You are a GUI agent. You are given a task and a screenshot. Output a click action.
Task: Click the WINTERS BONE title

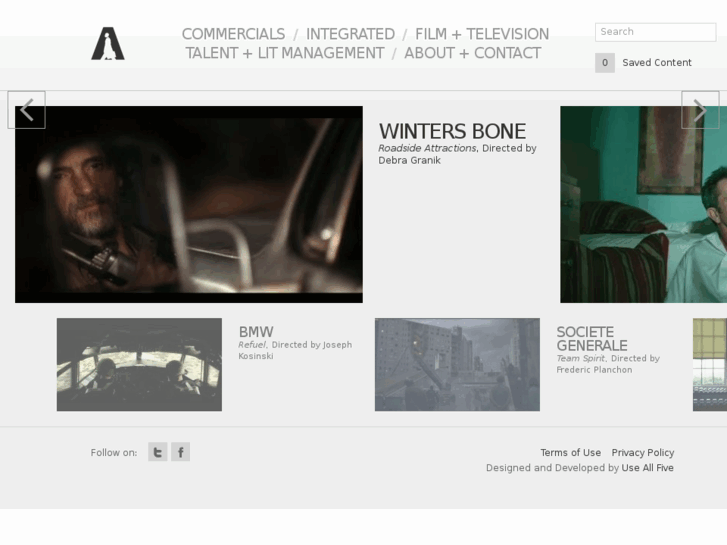[x=453, y=131]
